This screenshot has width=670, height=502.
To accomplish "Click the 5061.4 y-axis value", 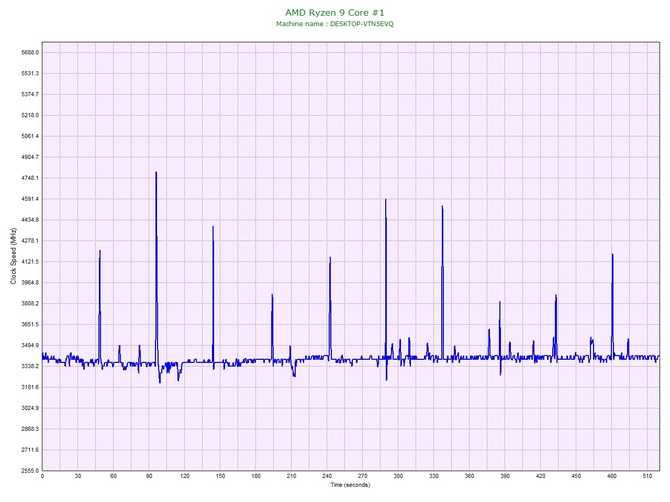I will coord(30,136).
